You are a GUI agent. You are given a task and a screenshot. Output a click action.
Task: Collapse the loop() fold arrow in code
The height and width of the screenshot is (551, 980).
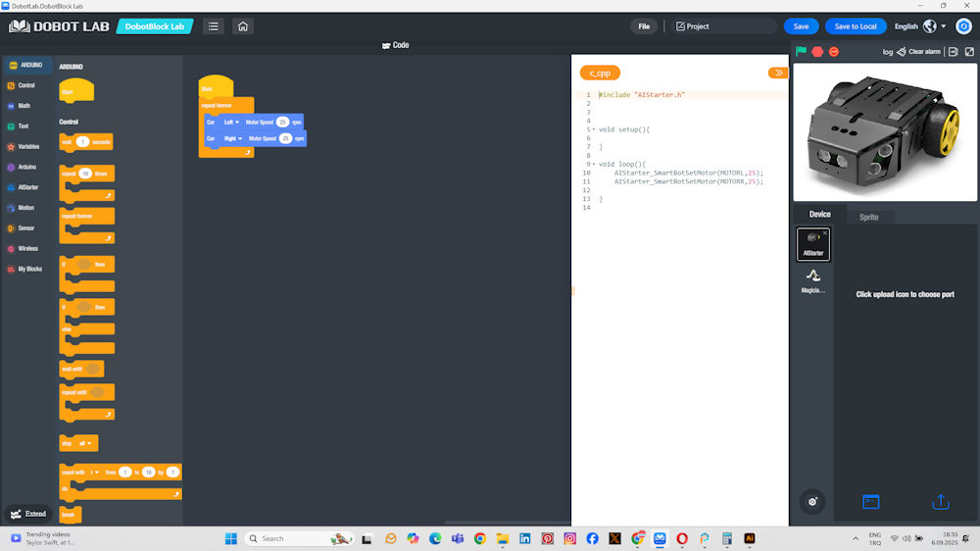(x=594, y=164)
